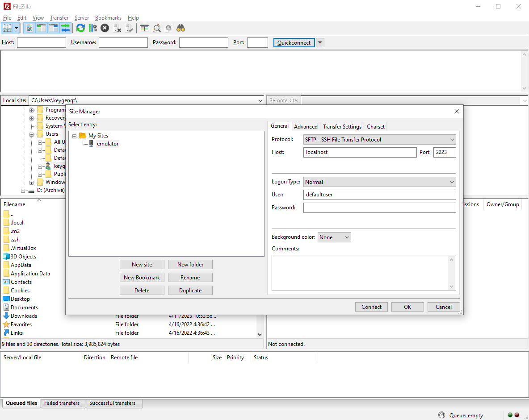Open the Protocol dropdown
This screenshot has height=420, width=529.
coord(379,140)
